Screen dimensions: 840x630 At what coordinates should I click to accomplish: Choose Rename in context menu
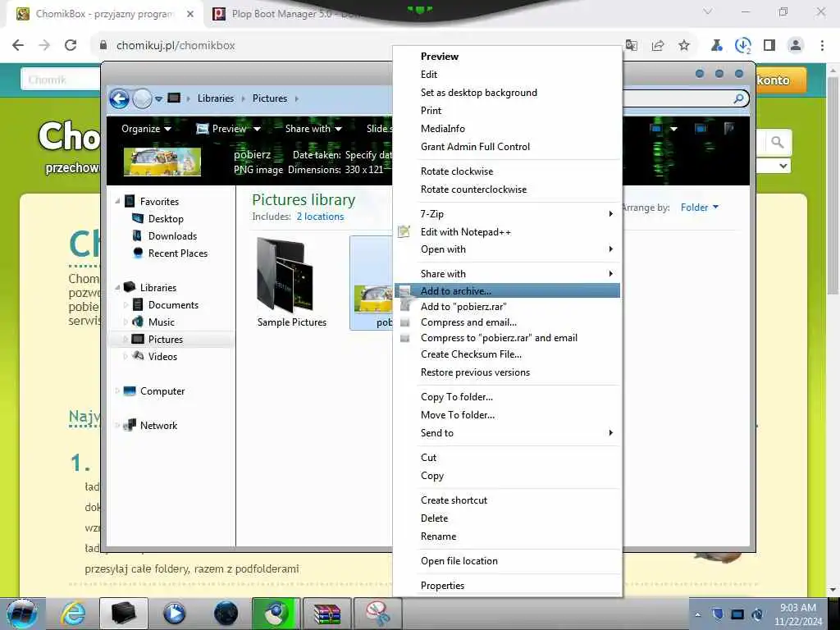pos(507,536)
